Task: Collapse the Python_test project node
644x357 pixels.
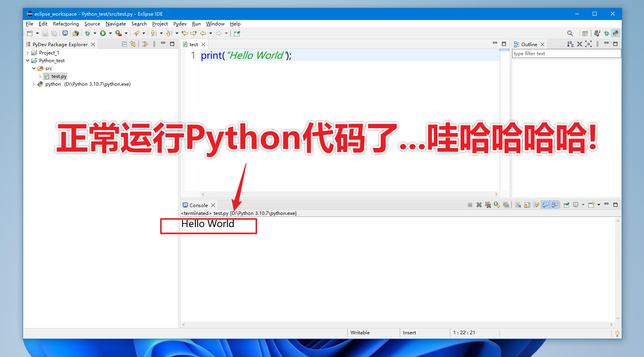Action: (x=28, y=61)
